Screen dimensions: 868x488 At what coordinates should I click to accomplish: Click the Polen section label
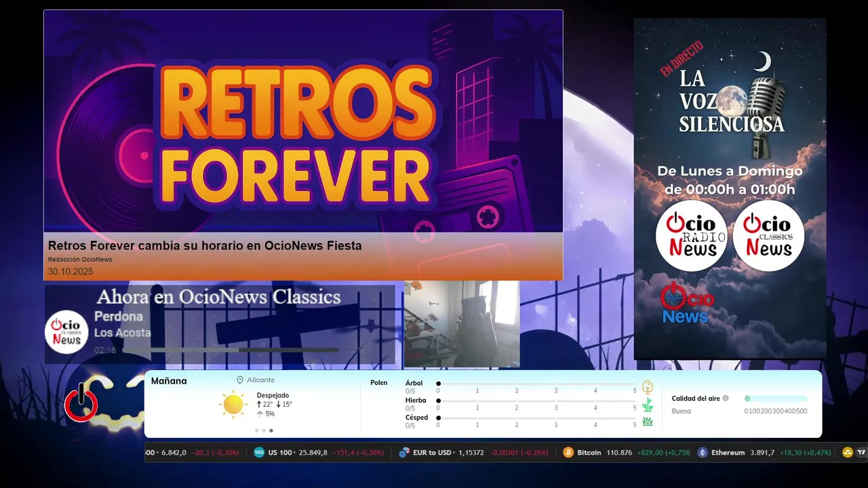click(378, 383)
